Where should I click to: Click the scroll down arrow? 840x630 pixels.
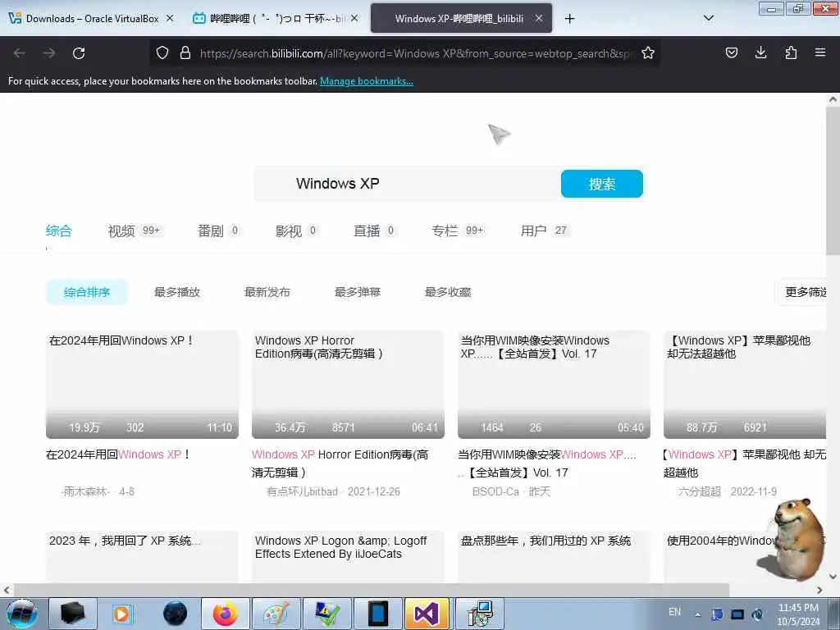click(x=833, y=577)
